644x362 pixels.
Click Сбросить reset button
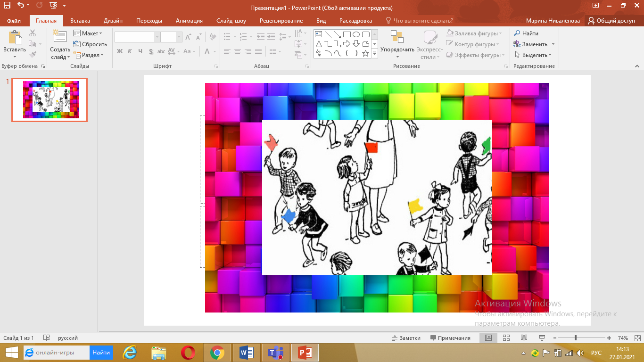(x=90, y=44)
